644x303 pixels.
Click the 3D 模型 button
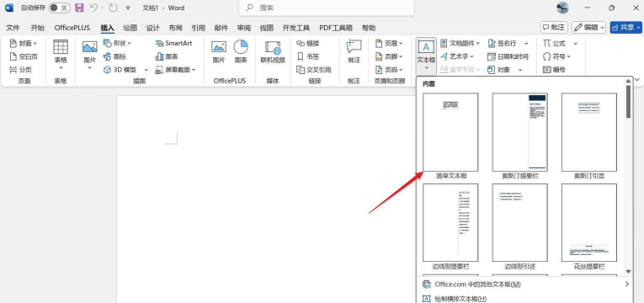120,70
